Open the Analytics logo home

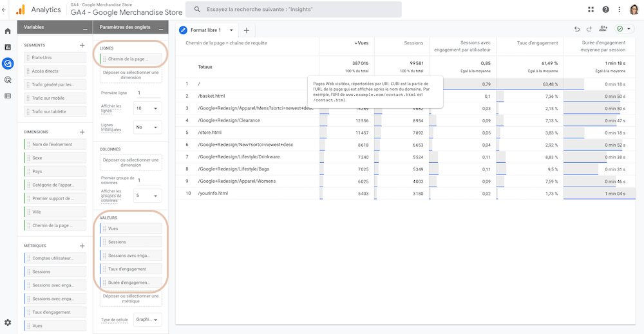pos(38,10)
